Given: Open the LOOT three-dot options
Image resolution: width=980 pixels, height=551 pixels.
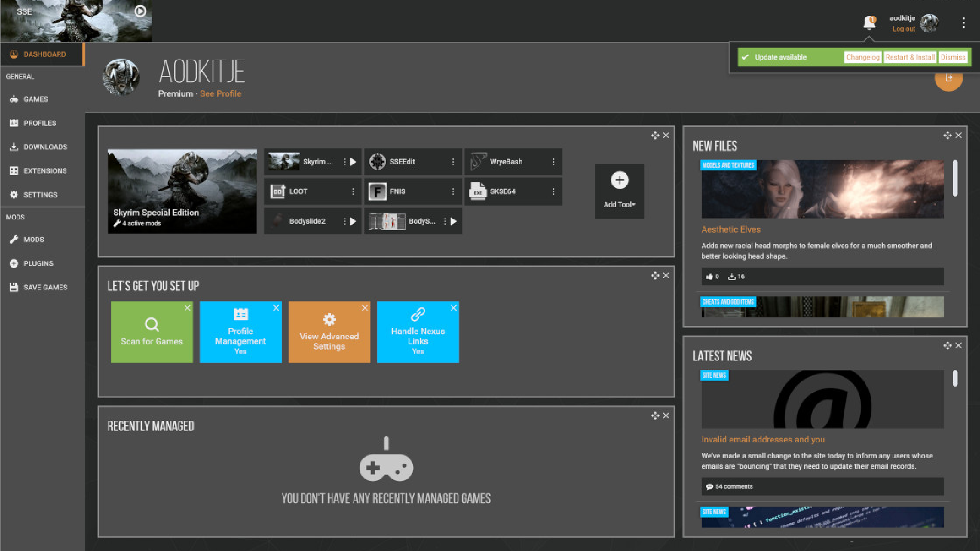Looking at the screenshot, I should tap(353, 191).
